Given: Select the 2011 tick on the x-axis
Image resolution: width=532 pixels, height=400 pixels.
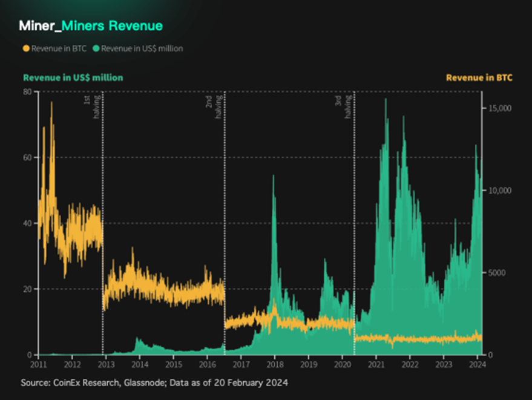Looking at the screenshot, I should tap(38, 365).
